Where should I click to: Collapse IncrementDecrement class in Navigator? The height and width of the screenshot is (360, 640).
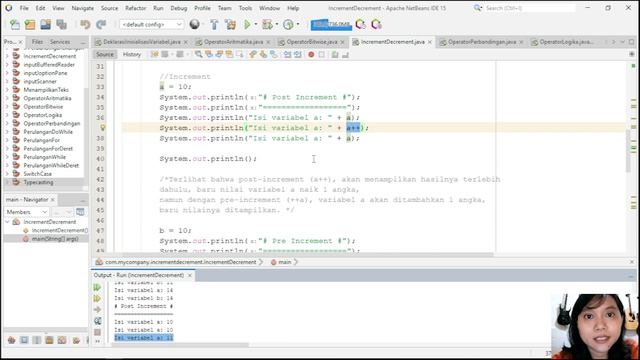tap(7, 222)
